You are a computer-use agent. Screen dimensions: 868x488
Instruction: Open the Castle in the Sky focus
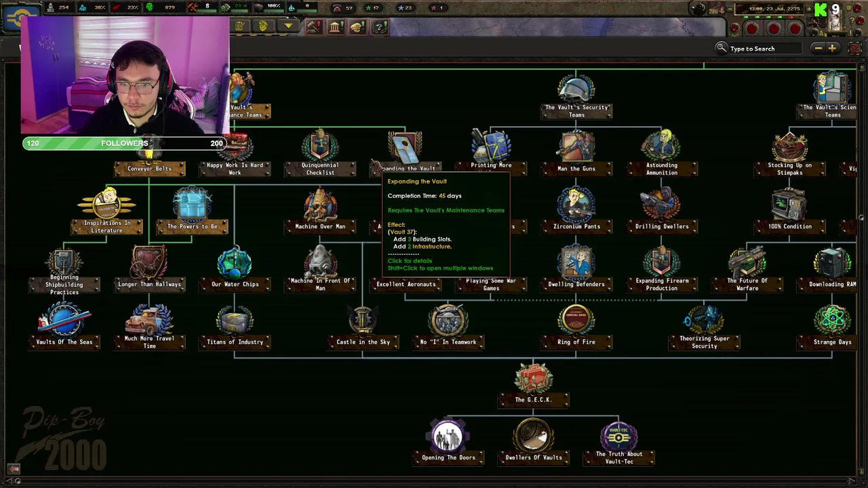click(363, 327)
